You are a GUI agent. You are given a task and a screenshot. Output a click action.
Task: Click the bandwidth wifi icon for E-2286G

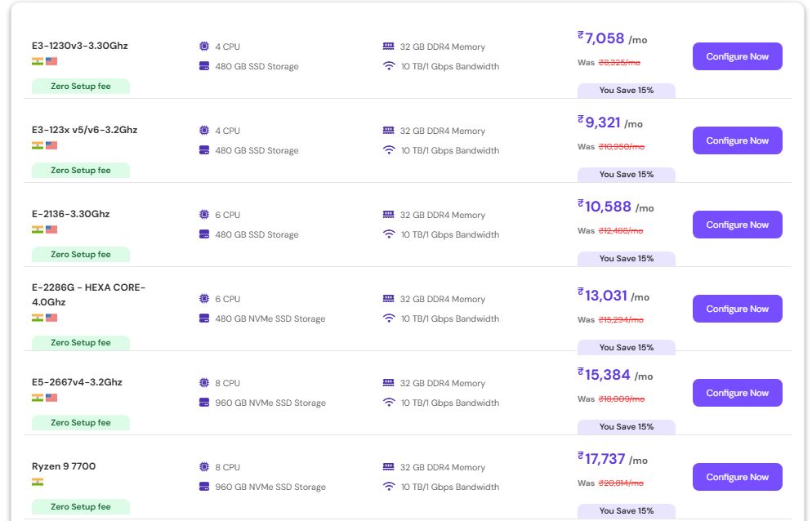tap(388, 318)
